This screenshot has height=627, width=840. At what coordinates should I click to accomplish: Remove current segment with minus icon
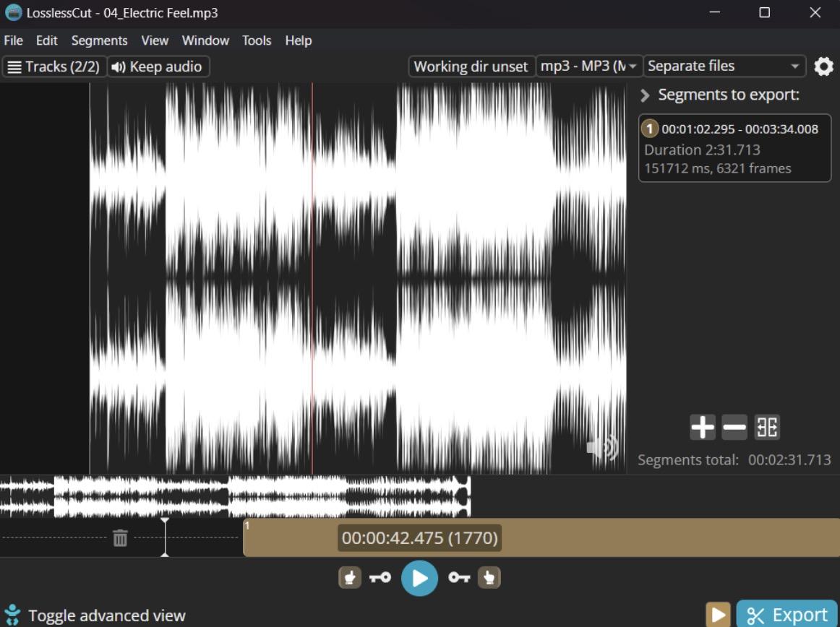click(734, 428)
